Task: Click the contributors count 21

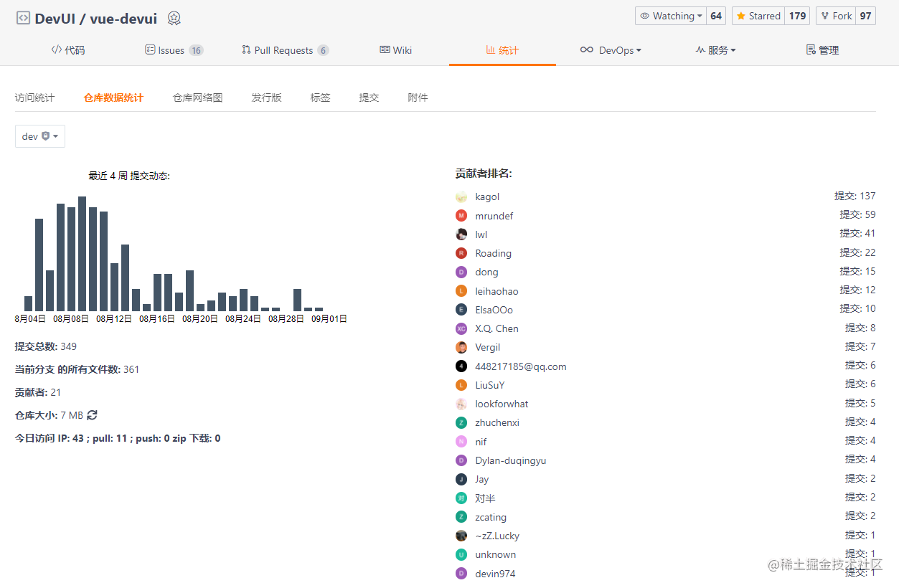Action: [x=56, y=392]
